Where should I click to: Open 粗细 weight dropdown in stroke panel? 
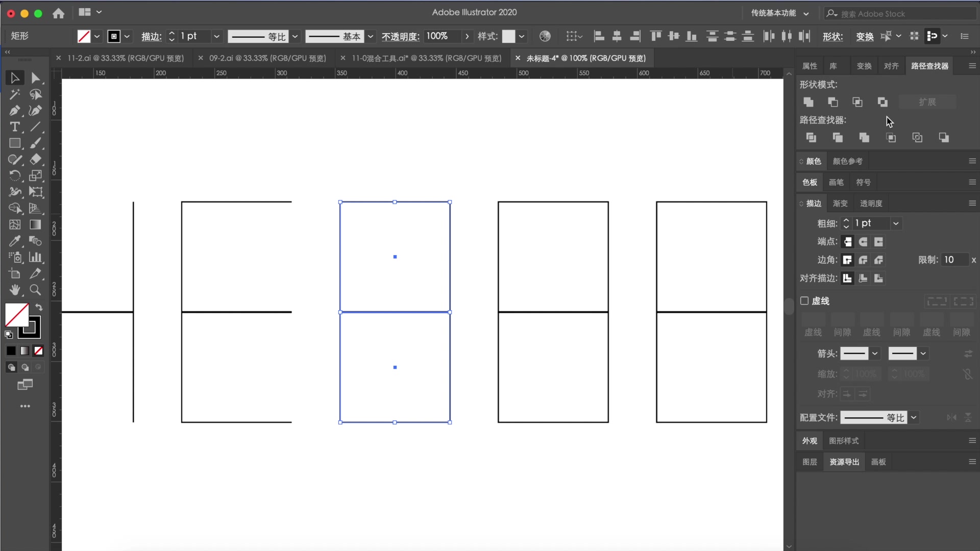[x=896, y=223]
